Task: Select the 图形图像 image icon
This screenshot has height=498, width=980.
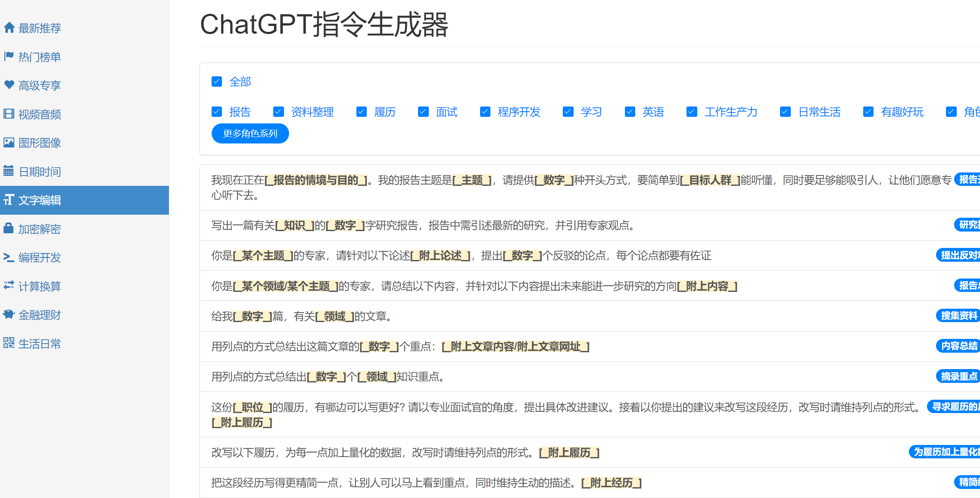Action: pos(9,143)
